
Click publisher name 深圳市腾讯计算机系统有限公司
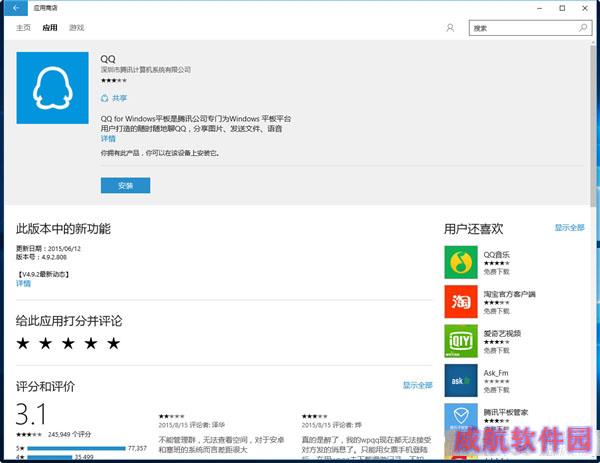click(146, 70)
